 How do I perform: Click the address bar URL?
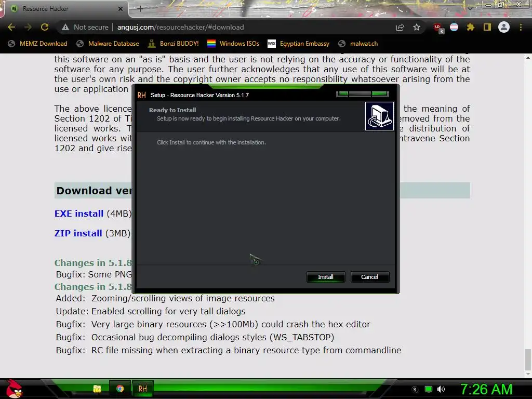click(x=180, y=27)
